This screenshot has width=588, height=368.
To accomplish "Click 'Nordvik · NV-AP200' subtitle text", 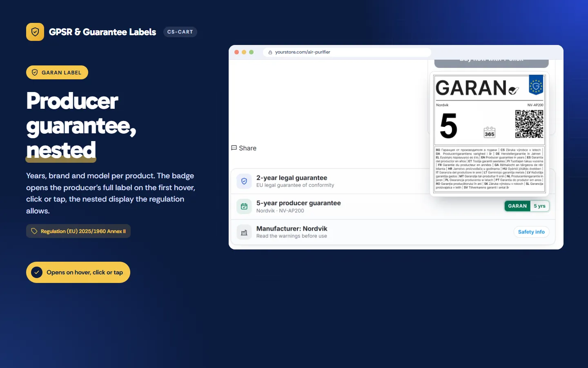I will pyautogui.click(x=280, y=211).
